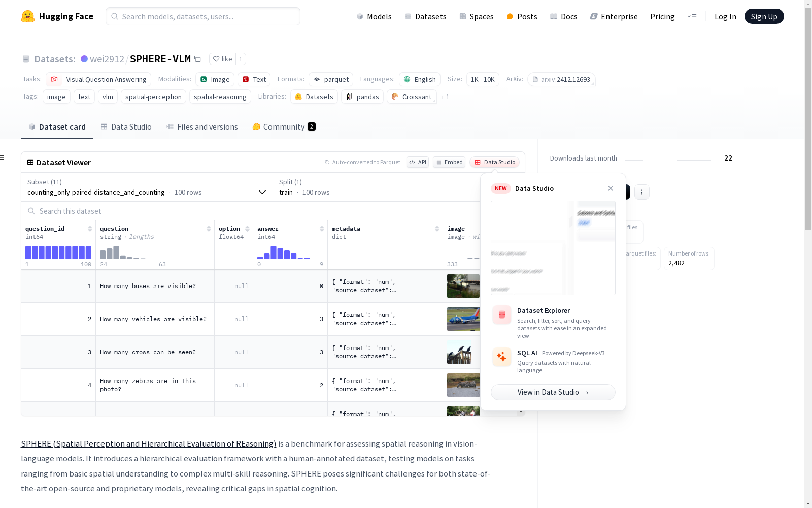Like the SPHERE-VLM dataset
Image resolution: width=812 pixels, height=508 pixels.
pos(222,59)
